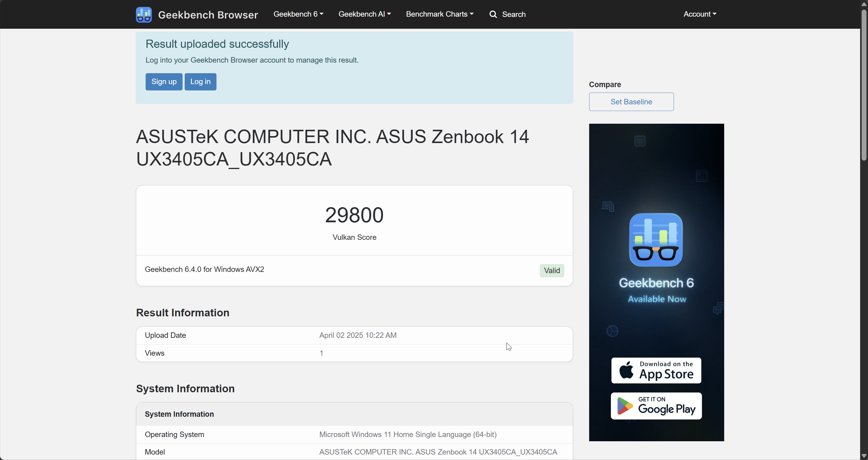Click the Model value ASUS Zenbook 14

pos(438,452)
